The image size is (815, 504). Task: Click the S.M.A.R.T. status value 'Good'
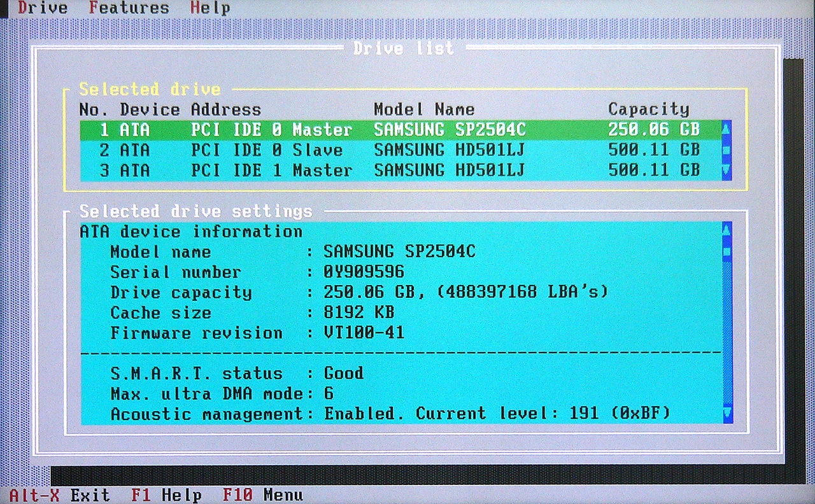pyautogui.click(x=344, y=374)
